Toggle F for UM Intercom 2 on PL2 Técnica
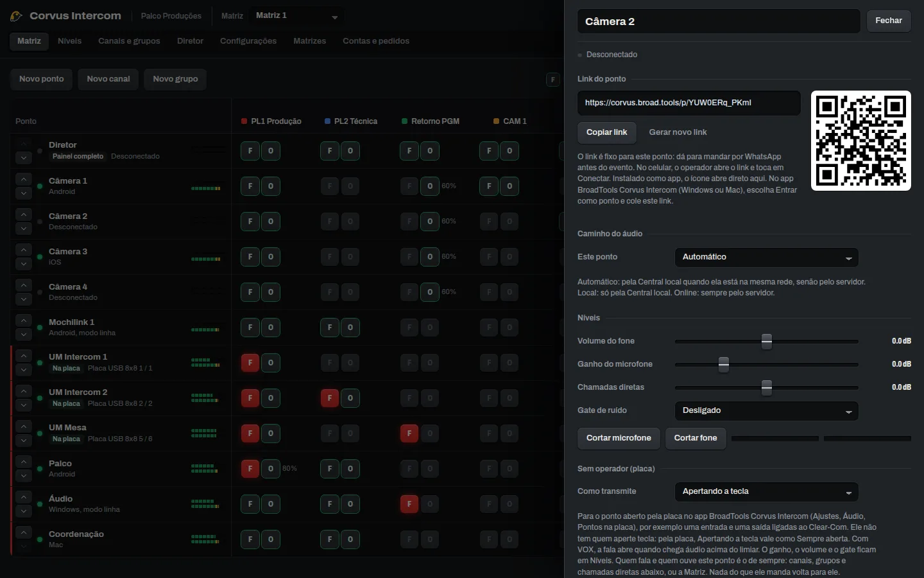The image size is (924, 578). (x=330, y=398)
